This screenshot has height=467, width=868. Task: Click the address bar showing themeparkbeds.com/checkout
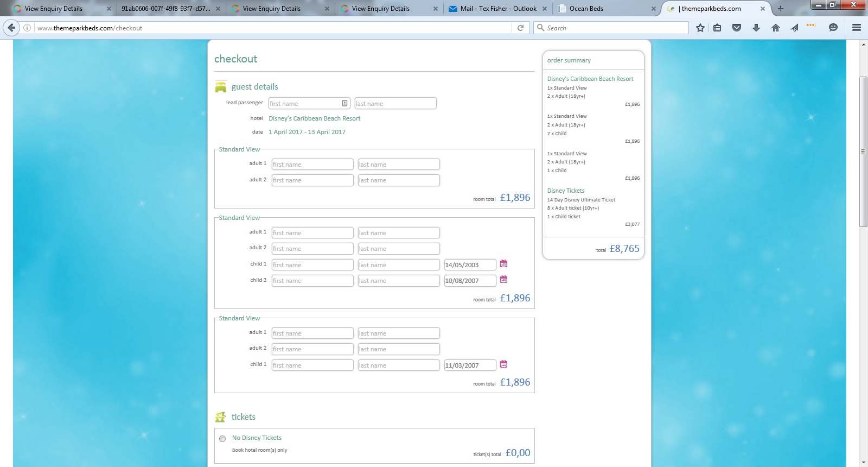274,28
